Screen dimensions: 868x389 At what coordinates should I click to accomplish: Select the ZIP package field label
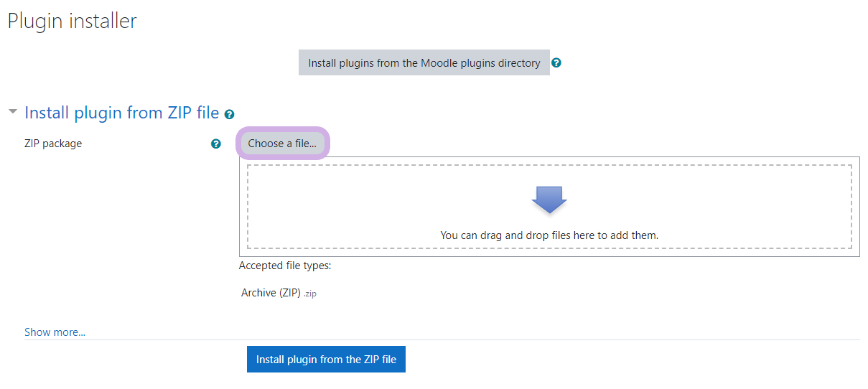[x=53, y=144]
